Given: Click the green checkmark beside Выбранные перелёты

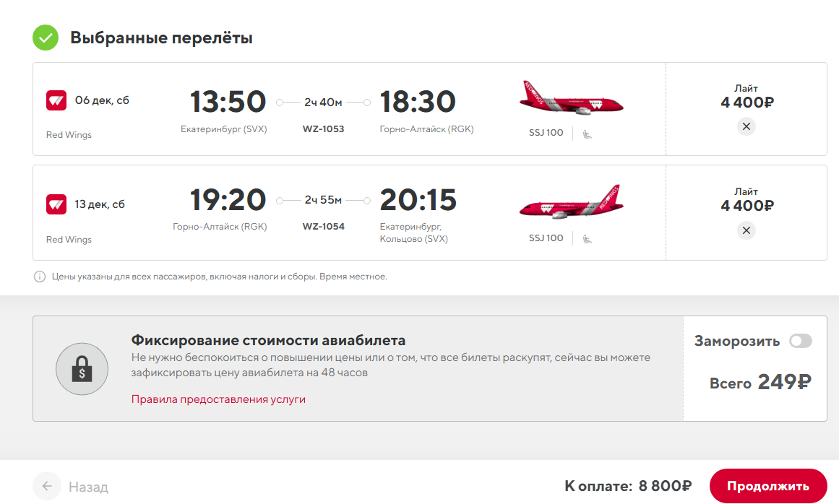Looking at the screenshot, I should (x=46, y=38).
